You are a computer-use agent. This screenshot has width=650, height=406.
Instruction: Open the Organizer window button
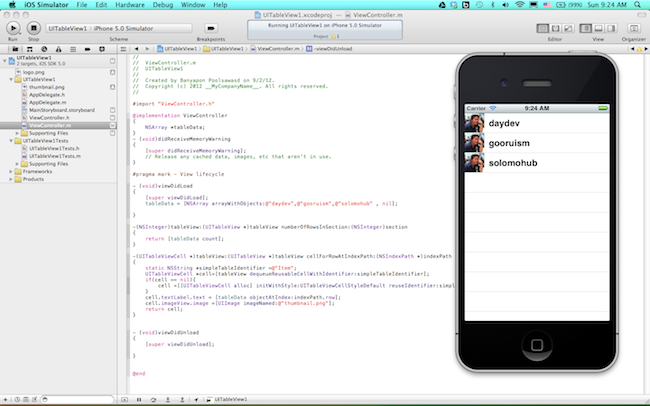point(634,28)
